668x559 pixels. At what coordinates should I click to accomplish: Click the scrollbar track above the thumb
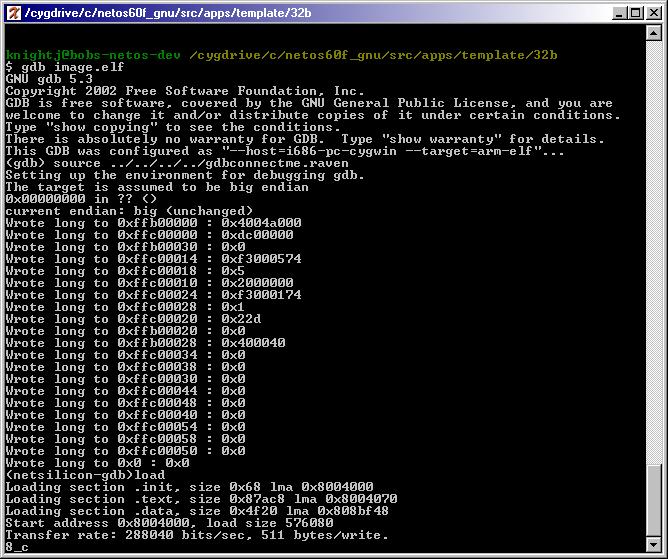[x=654, y=250]
